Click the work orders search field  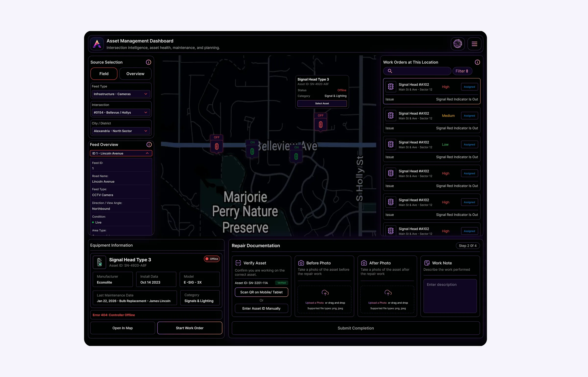point(417,71)
